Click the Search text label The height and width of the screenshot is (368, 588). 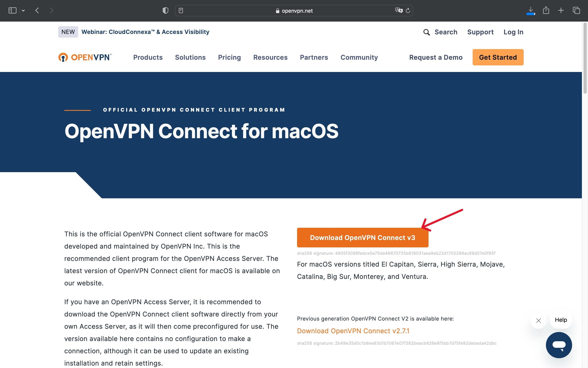coord(446,32)
